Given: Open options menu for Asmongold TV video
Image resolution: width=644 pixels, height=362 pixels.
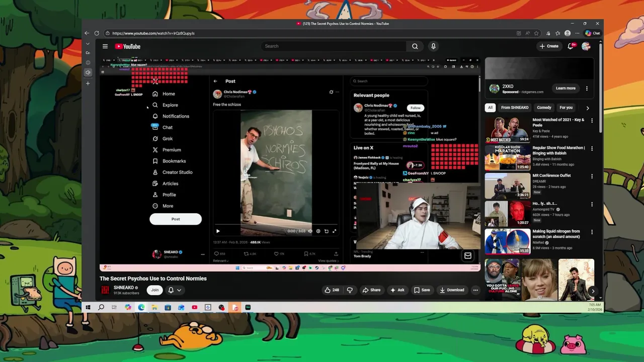Looking at the screenshot, I should pos(592,205).
